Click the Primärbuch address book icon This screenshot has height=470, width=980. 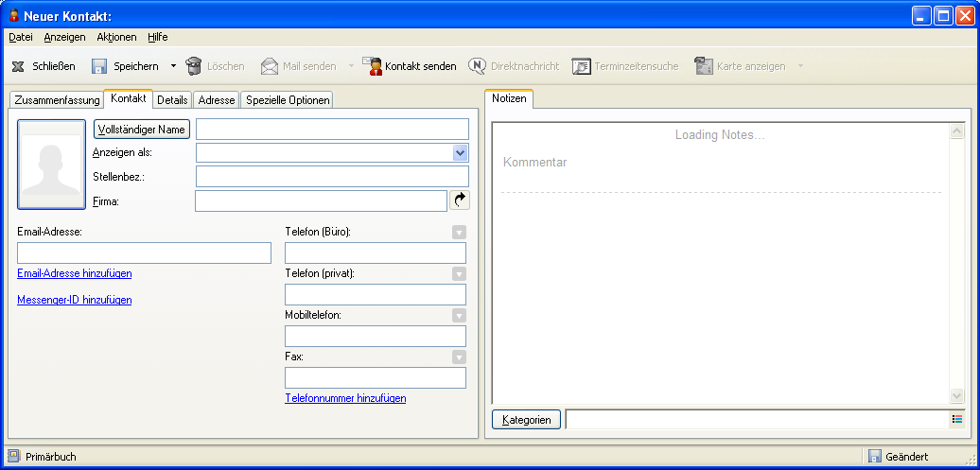[x=13, y=456]
